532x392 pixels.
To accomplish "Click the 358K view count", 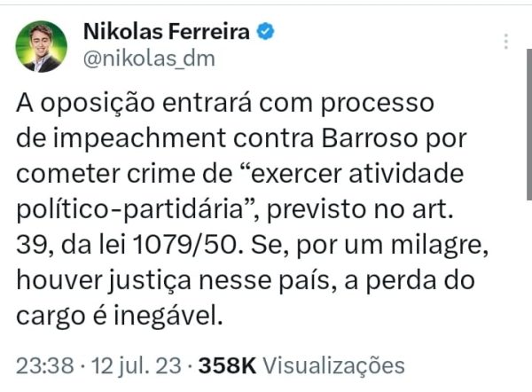I will (227, 365).
